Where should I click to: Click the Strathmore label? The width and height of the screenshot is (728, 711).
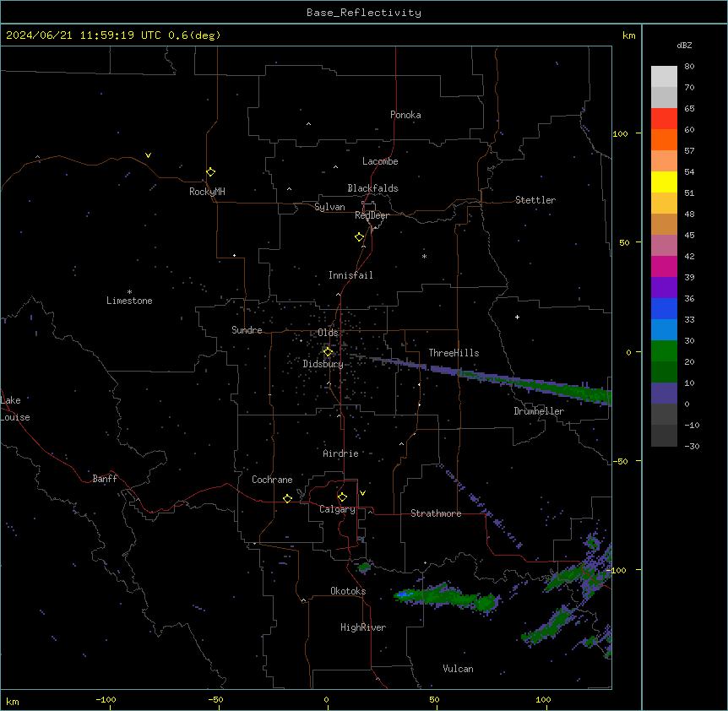(x=436, y=513)
